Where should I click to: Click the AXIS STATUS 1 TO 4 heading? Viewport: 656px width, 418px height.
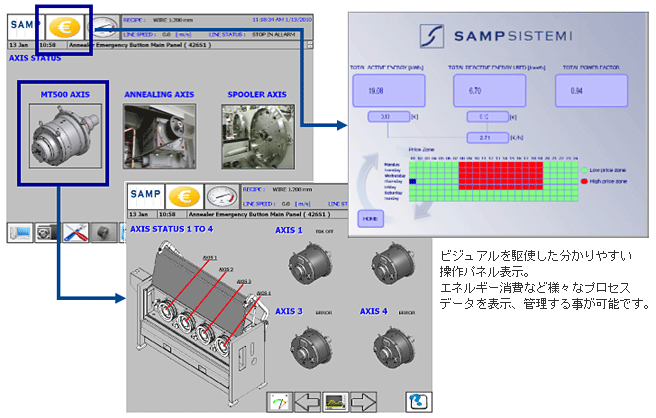tap(172, 229)
